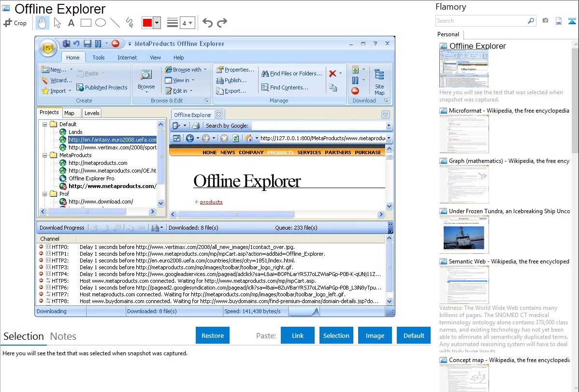579x392 pixels.
Task: Redo the last annotation
Action: (x=222, y=23)
